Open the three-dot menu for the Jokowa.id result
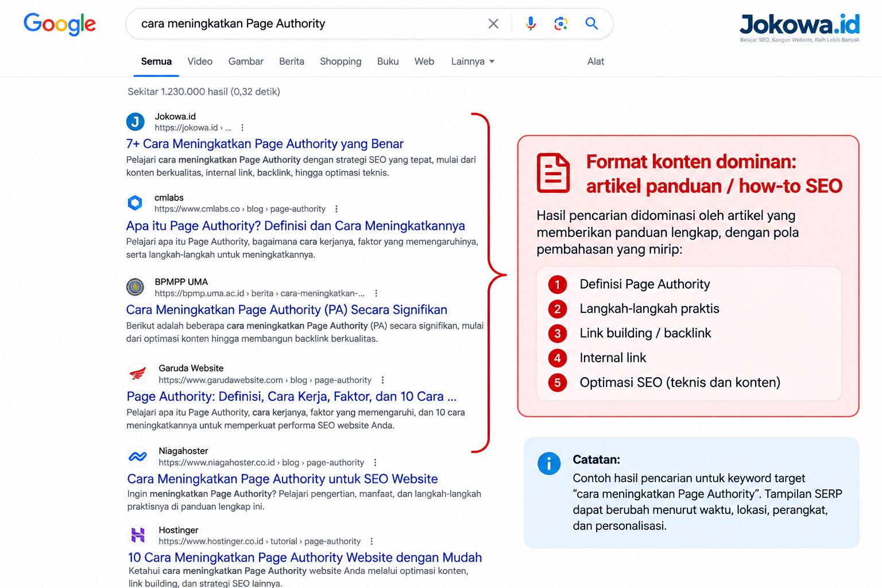882x588 pixels. click(242, 127)
